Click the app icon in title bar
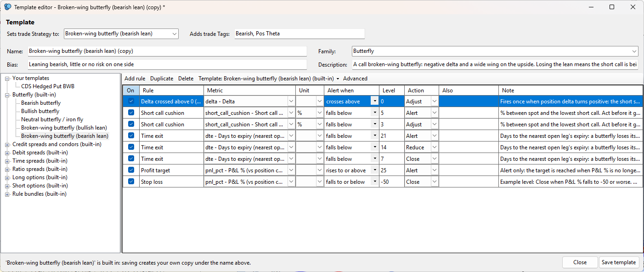The width and height of the screenshot is (644, 272). [7, 7]
